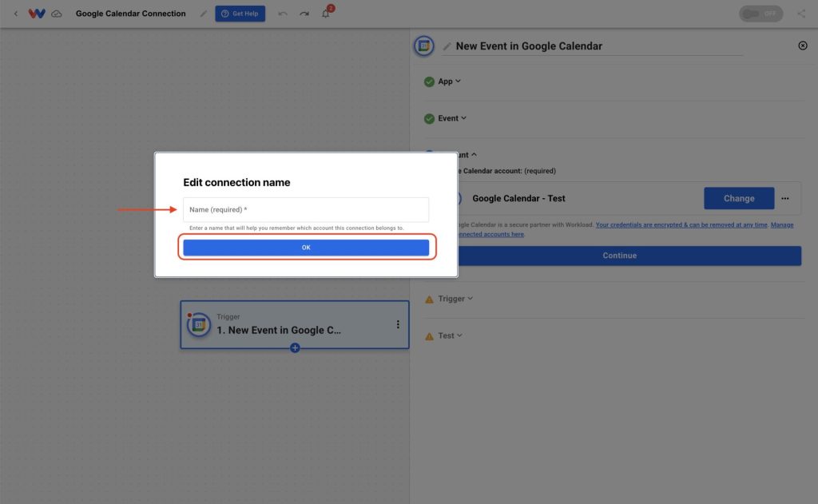Click the green check next to App
818x504 pixels.
click(429, 82)
